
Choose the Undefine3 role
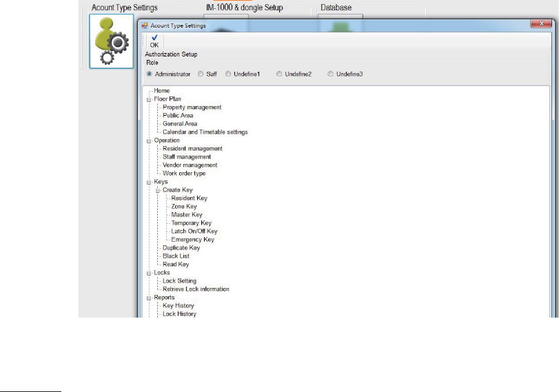(x=345, y=74)
